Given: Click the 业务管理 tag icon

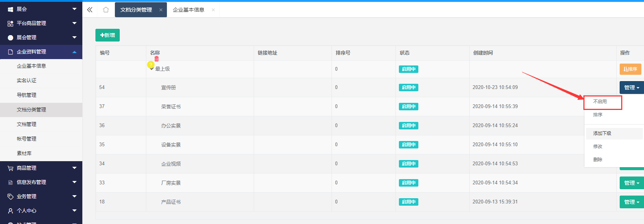Looking at the screenshot, I should point(10,196).
